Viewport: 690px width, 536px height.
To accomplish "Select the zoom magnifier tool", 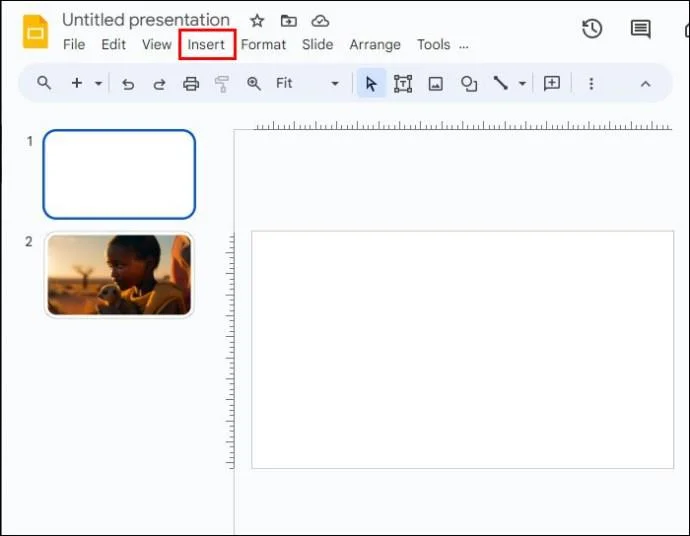I will tap(254, 83).
